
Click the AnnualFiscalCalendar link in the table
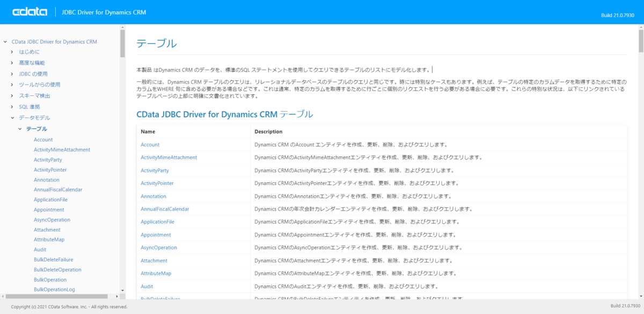pyautogui.click(x=165, y=209)
